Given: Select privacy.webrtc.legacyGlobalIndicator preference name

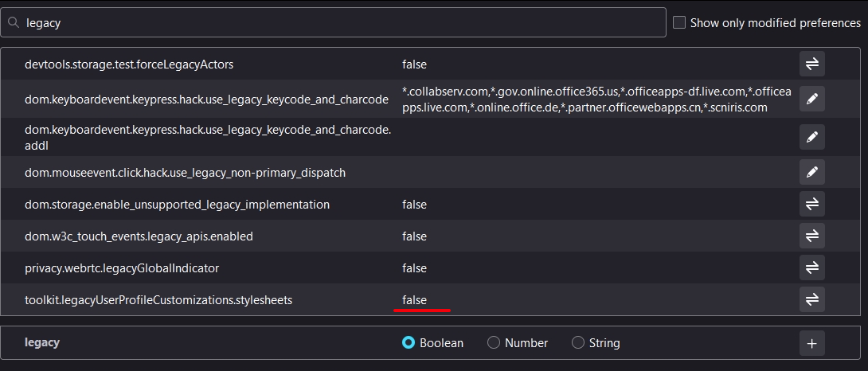Looking at the screenshot, I should point(122,268).
